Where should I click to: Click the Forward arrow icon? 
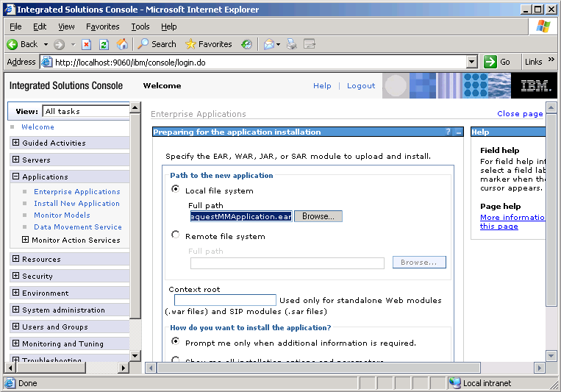point(59,44)
